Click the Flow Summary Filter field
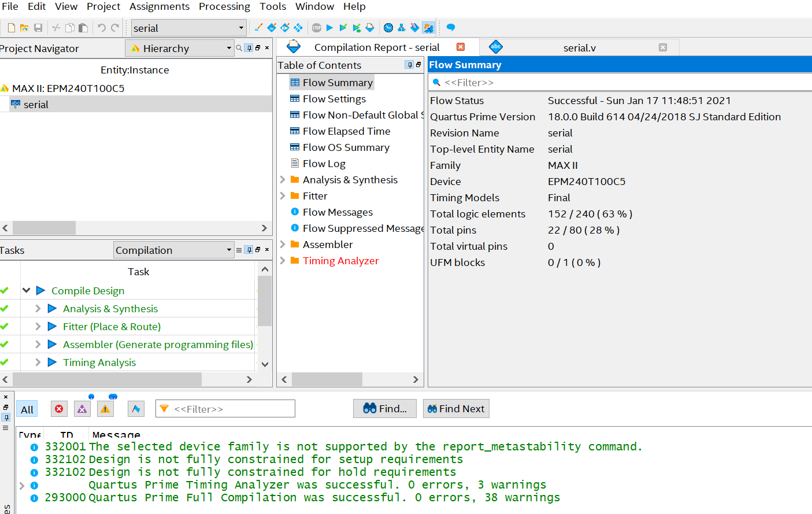This screenshot has width=812, height=514. tap(620, 82)
